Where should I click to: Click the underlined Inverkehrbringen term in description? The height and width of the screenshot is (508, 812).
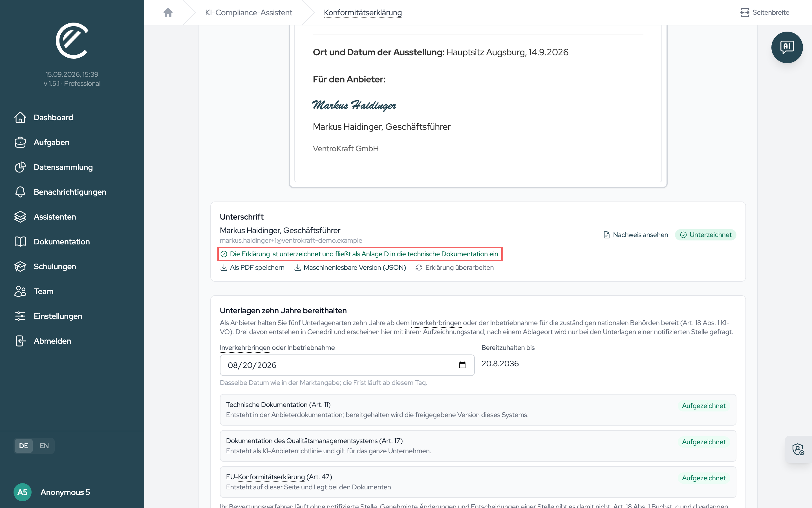[436, 323]
